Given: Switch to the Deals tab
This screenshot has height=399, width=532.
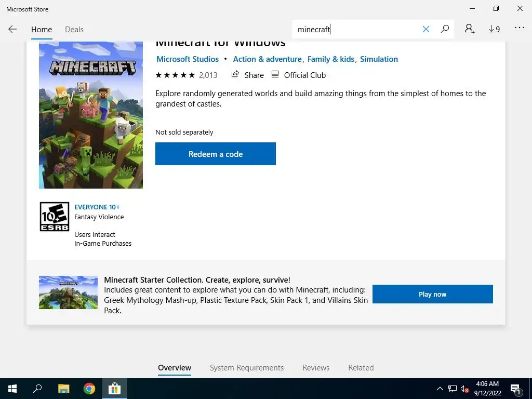Looking at the screenshot, I should (74, 30).
